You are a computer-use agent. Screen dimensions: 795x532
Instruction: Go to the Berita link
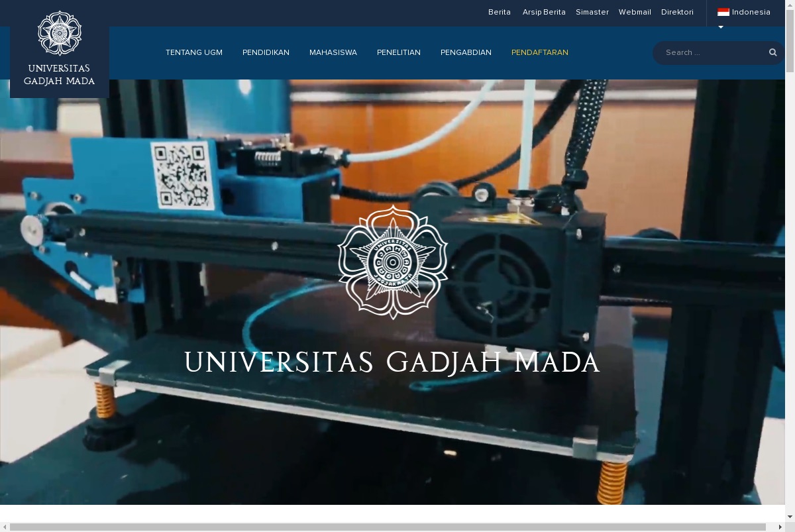coord(500,12)
